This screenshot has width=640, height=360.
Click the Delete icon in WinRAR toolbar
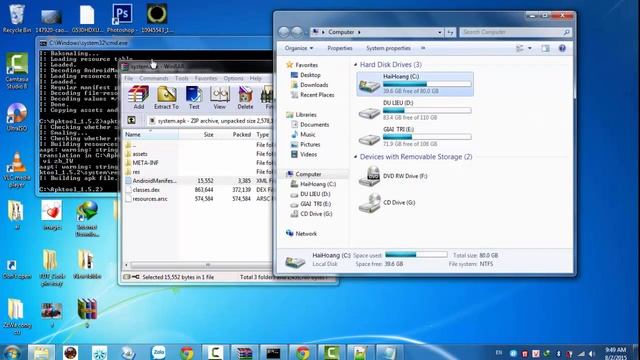[245, 98]
